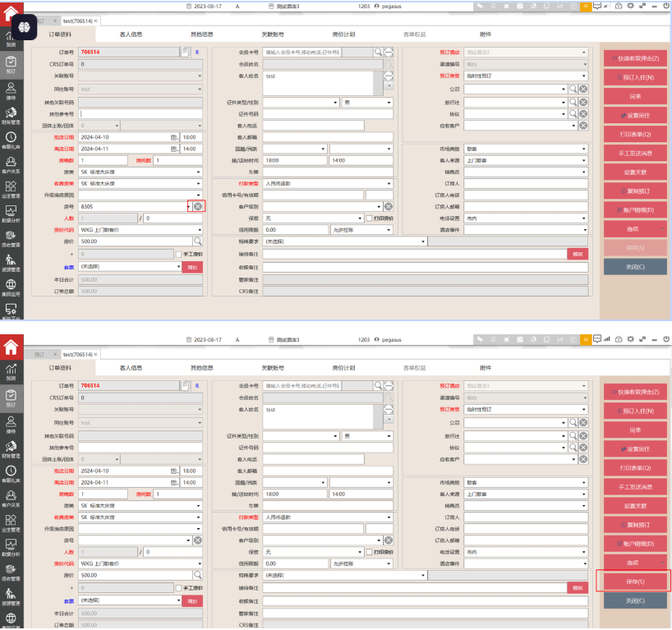672x630 pixels.
Task: Click the red home icon in lower window
Action: pyautogui.click(x=11, y=347)
